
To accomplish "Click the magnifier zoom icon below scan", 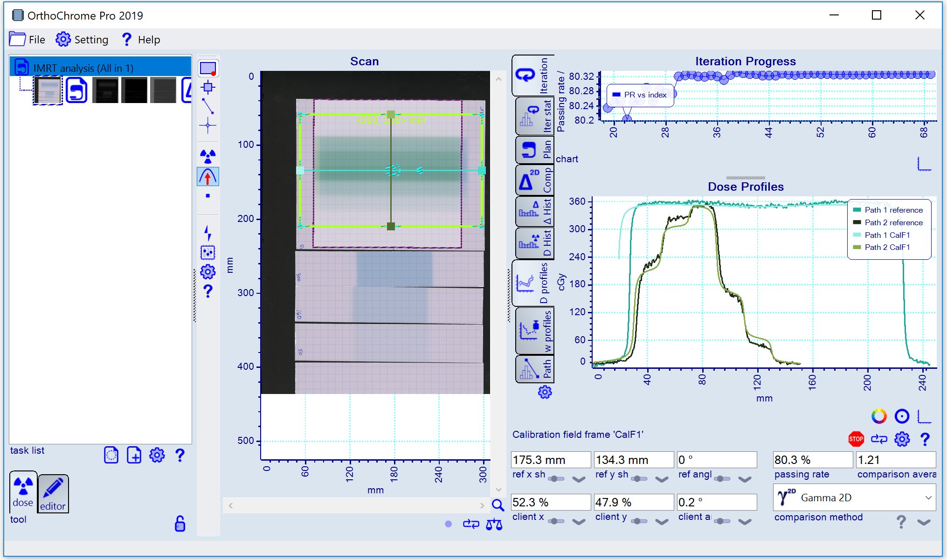I will (498, 505).
